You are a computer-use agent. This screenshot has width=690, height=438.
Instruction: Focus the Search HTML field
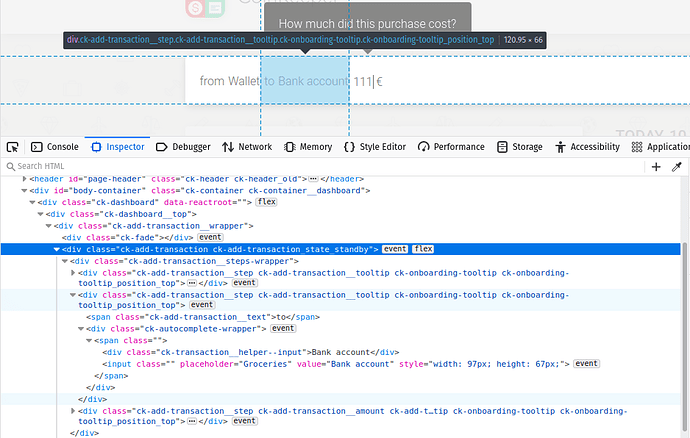321,166
